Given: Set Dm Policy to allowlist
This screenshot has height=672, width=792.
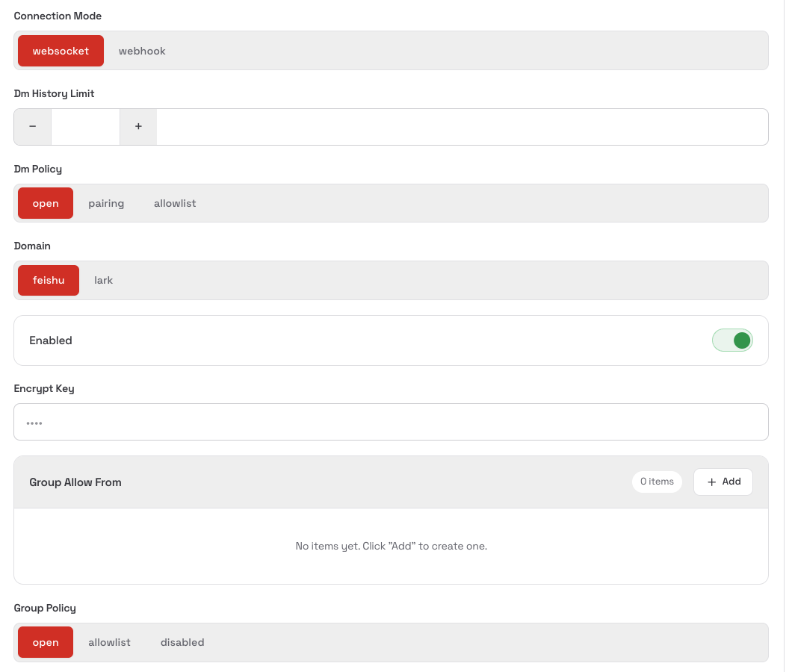Looking at the screenshot, I should (x=175, y=204).
